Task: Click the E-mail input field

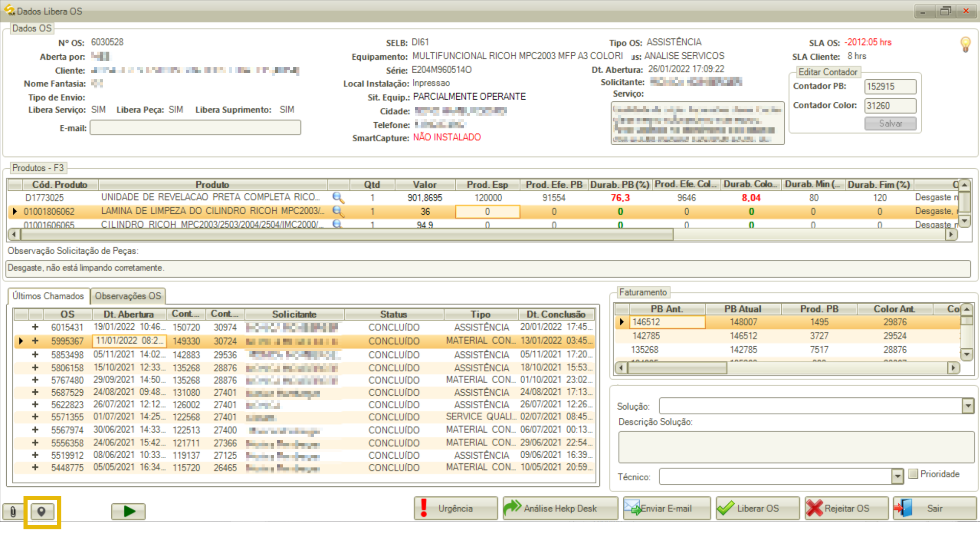Action: (195, 128)
